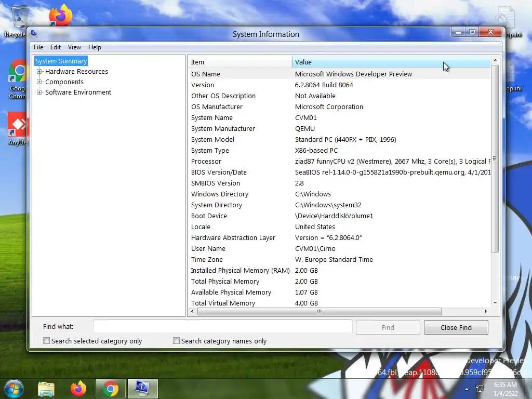Viewport: 532px width, 399px height.
Task: Open File Explorer from the taskbar
Action: (x=46, y=389)
